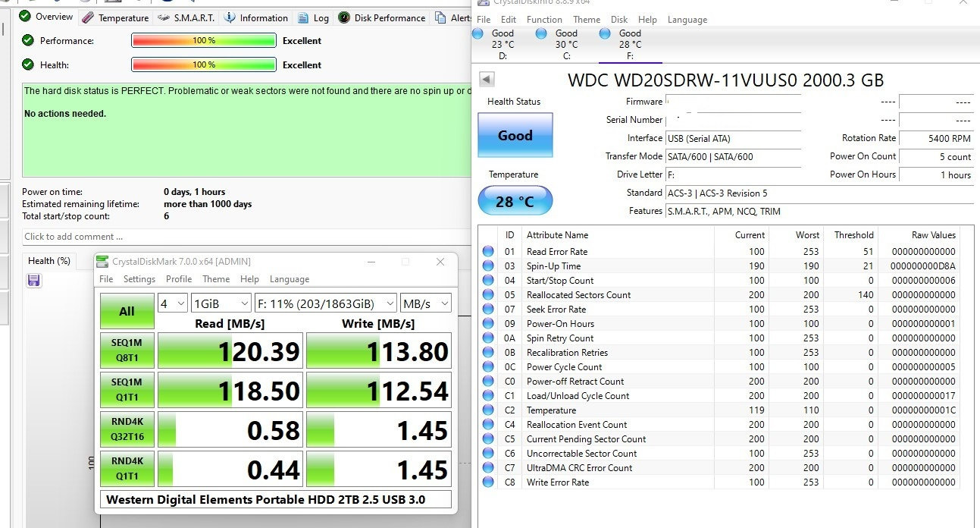Viewport: 980px width, 528px height.
Task: Click the previous disk arrow icon
Action: tap(487, 80)
